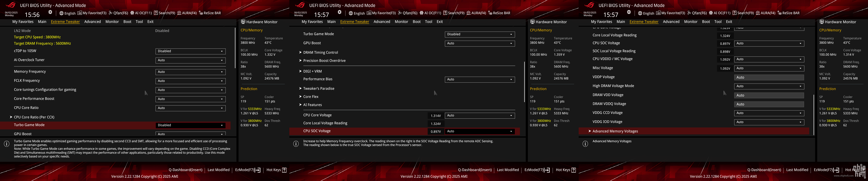Select Target CPU Speed : 3800MHz text
The height and width of the screenshot is (181, 868).
pos(37,37)
